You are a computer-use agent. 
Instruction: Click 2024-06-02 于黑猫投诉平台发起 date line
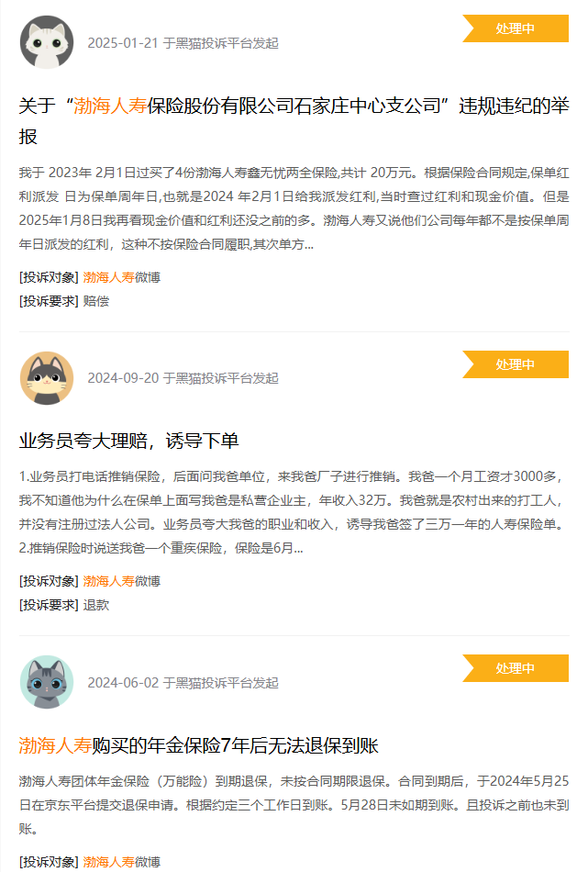(x=183, y=682)
